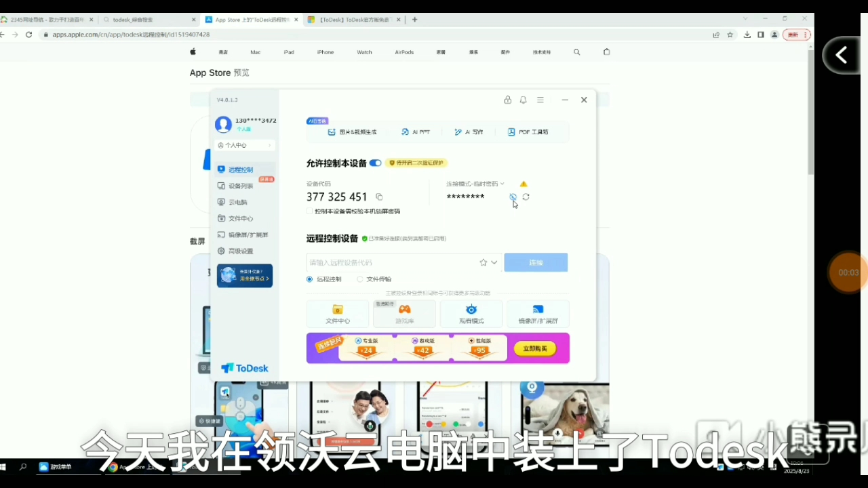Show the hidden temporary password
Screen dimensions: 868x488
coord(513,197)
